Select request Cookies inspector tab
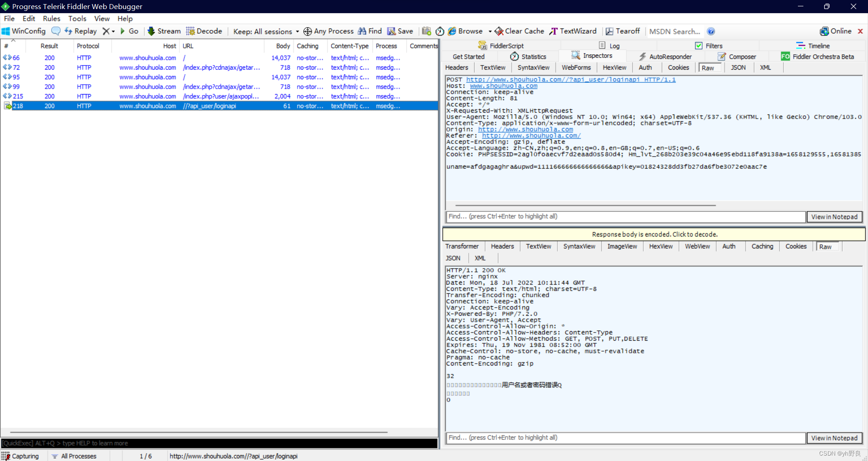 pyautogui.click(x=679, y=67)
